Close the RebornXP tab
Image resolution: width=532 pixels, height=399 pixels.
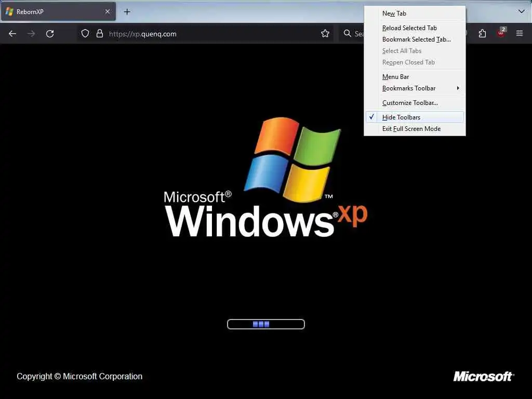click(x=107, y=11)
